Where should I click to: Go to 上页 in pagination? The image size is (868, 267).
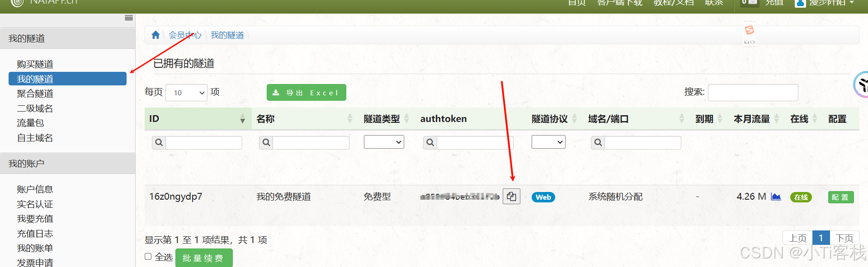[797, 238]
